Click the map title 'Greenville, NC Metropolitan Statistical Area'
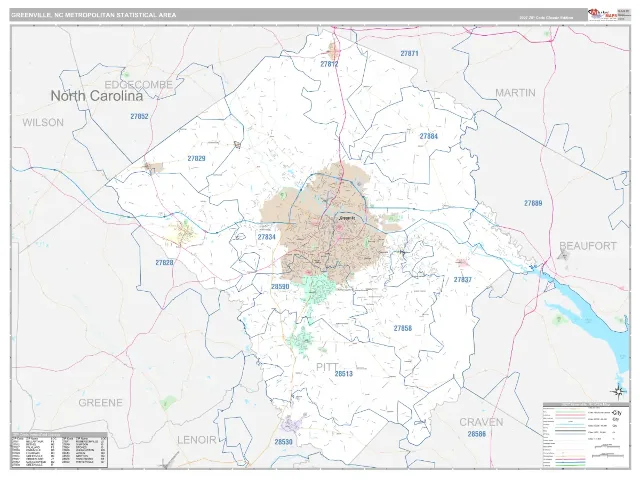Viewport: 640px width, 480px height. (93, 15)
